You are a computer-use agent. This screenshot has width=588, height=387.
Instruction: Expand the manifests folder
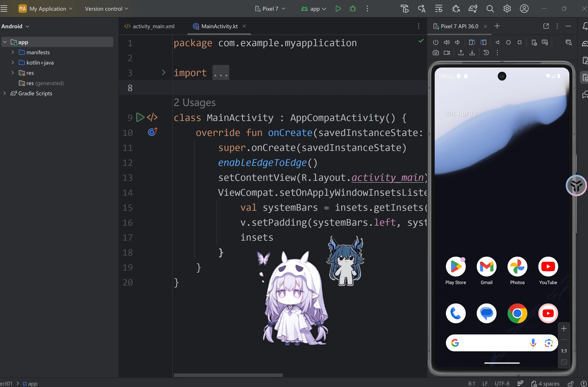[x=13, y=52]
